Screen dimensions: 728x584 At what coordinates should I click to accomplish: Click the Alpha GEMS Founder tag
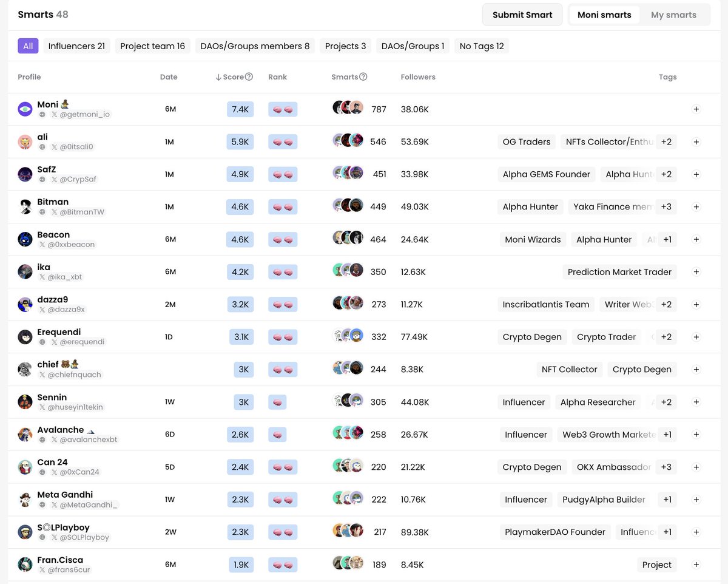pyautogui.click(x=547, y=174)
